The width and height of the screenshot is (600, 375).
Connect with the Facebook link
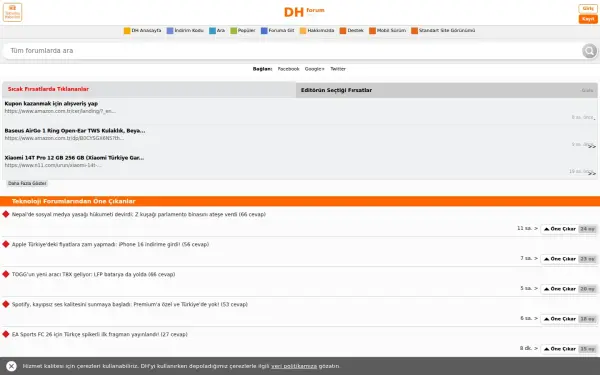tap(288, 69)
